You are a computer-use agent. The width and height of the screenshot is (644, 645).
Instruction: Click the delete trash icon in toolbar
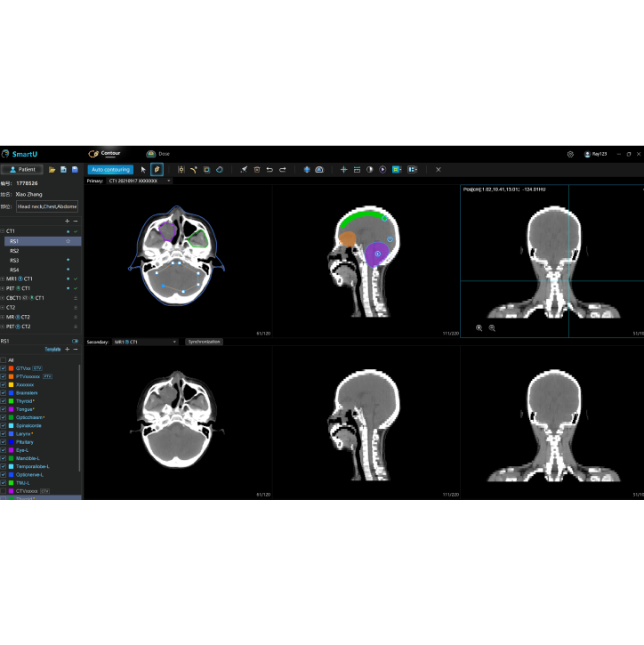[257, 169]
